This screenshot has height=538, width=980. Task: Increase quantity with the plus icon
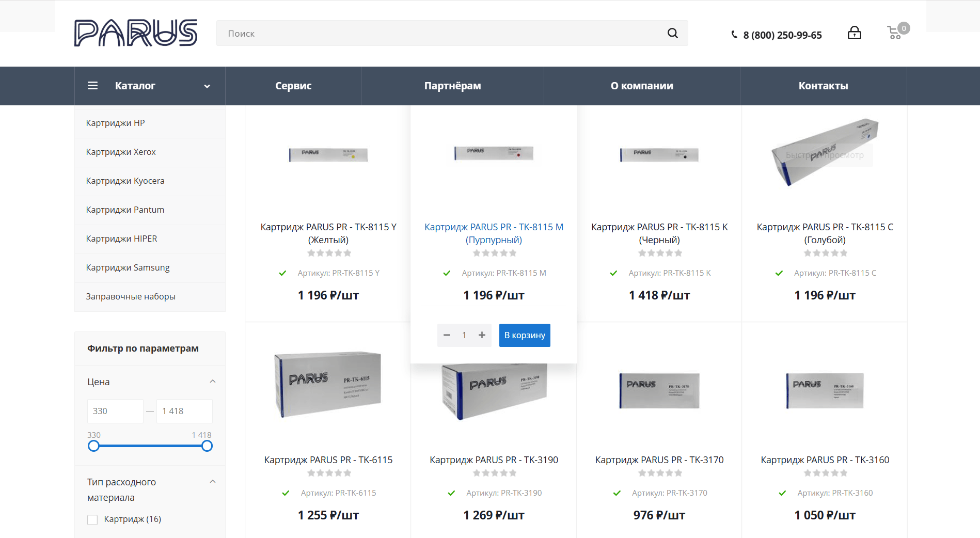[x=482, y=335]
